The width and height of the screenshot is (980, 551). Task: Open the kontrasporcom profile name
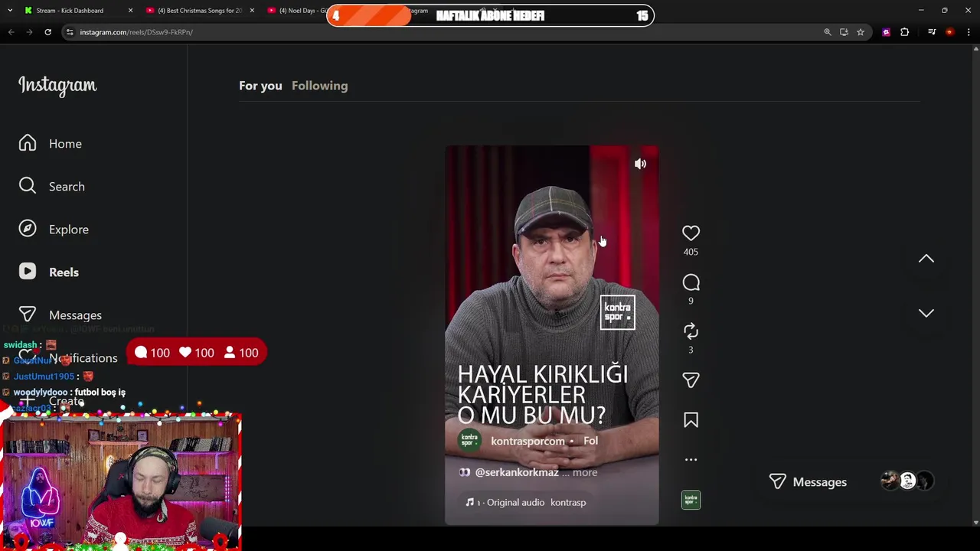click(528, 442)
